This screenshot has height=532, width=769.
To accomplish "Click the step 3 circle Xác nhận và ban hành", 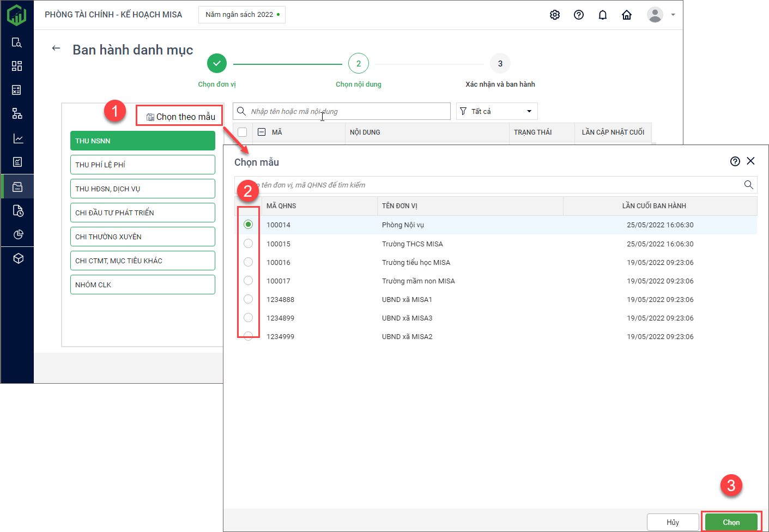I will point(500,63).
